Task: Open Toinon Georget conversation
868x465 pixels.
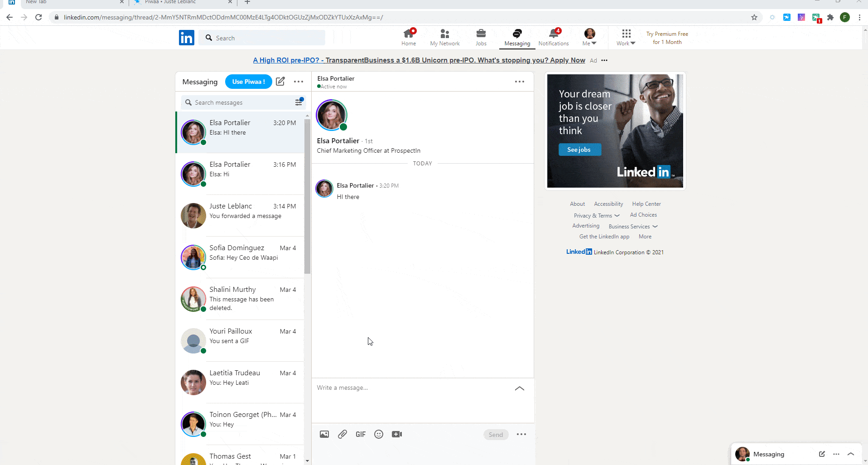Action: point(240,424)
